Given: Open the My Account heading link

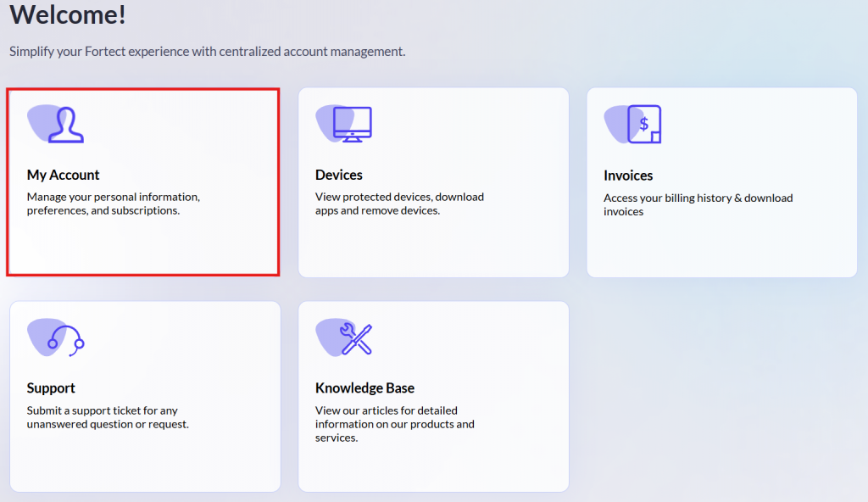Looking at the screenshot, I should click(x=63, y=175).
